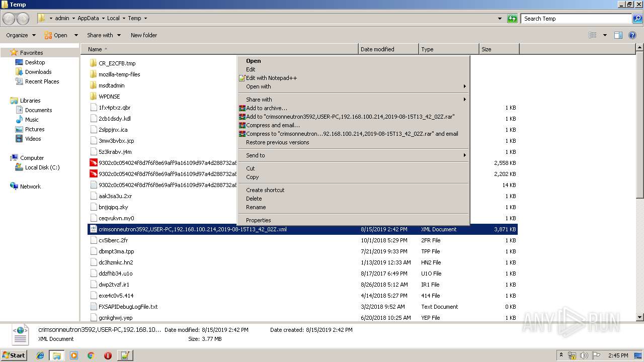Choose Edit with Notepad++ in context menu

click(x=353, y=78)
